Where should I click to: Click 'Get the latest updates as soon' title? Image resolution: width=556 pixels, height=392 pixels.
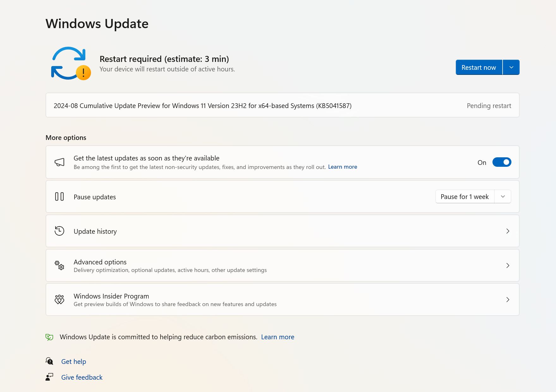pyautogui.click(x=146, y=158)
